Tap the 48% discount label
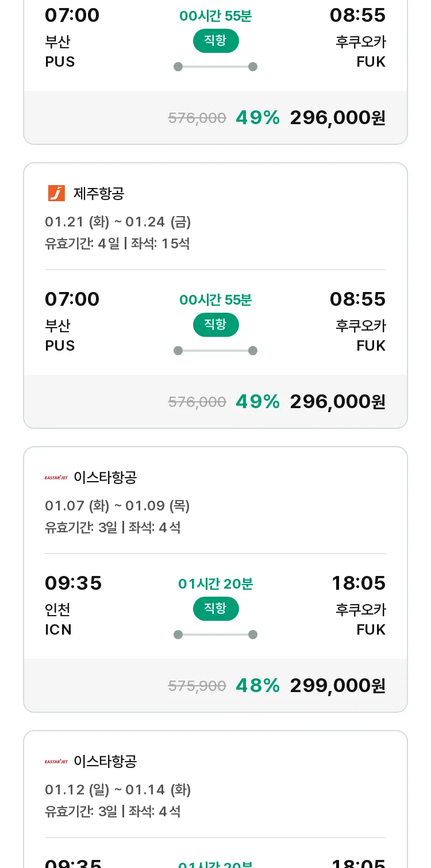The width and height of the screenshot is (431, 868). (257, 685)
